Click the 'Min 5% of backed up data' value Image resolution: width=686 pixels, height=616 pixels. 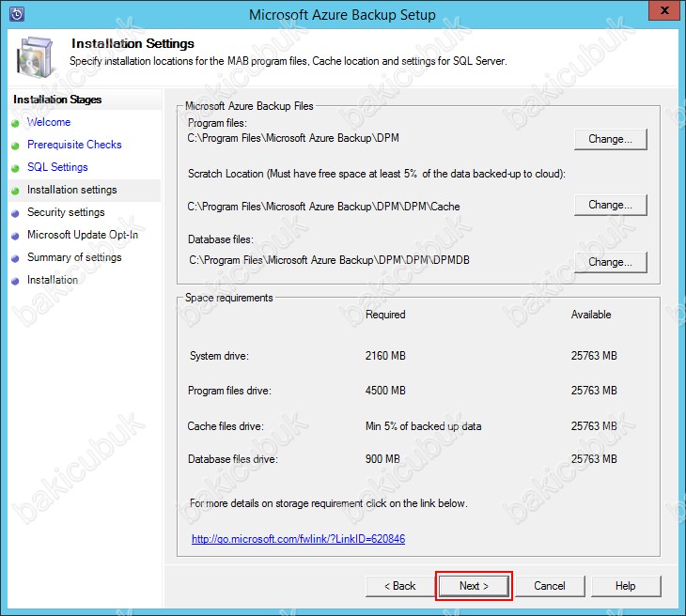(424, 426)
